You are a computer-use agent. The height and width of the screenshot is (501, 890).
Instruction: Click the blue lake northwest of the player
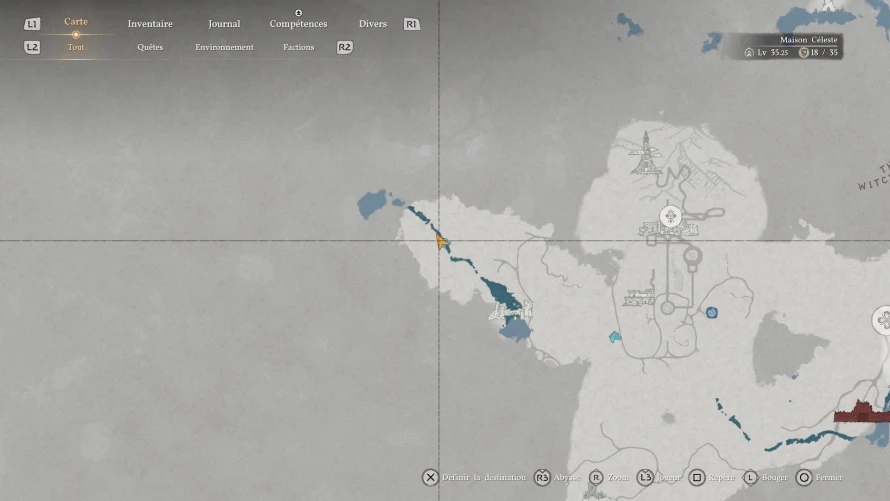pos(372,204)
